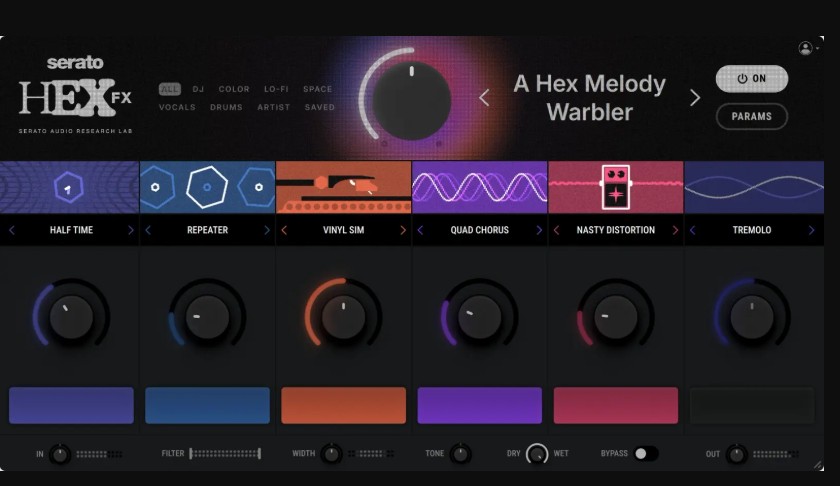Select previous effect in Nasty Distortion slot
This screenshot has height=486, width=840.
point(557,230)
